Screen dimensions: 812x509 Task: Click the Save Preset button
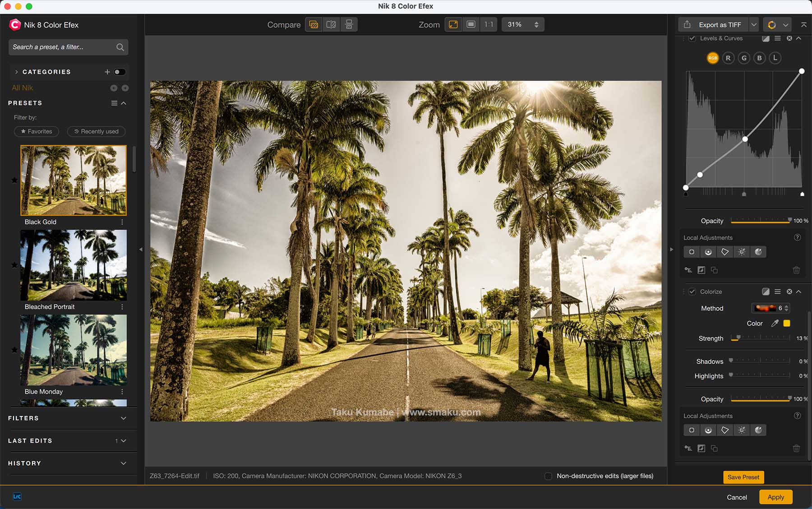click(x=743, y=477)
